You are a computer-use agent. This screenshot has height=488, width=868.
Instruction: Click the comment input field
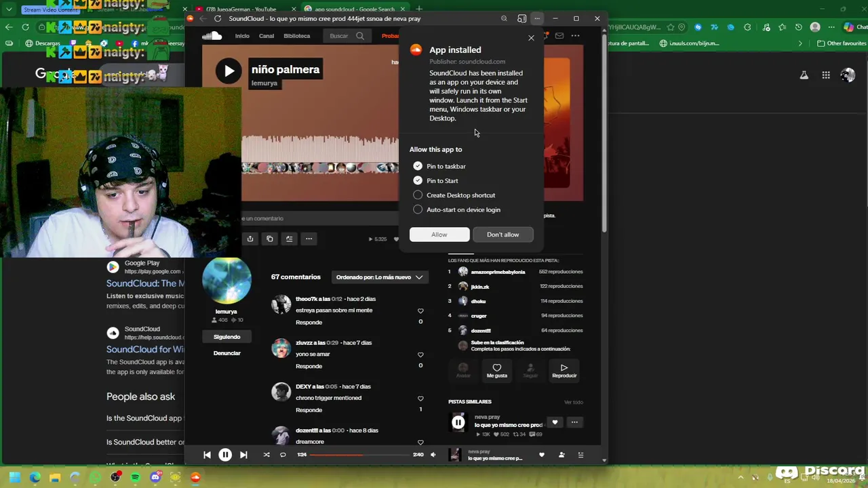pos(320,218)
